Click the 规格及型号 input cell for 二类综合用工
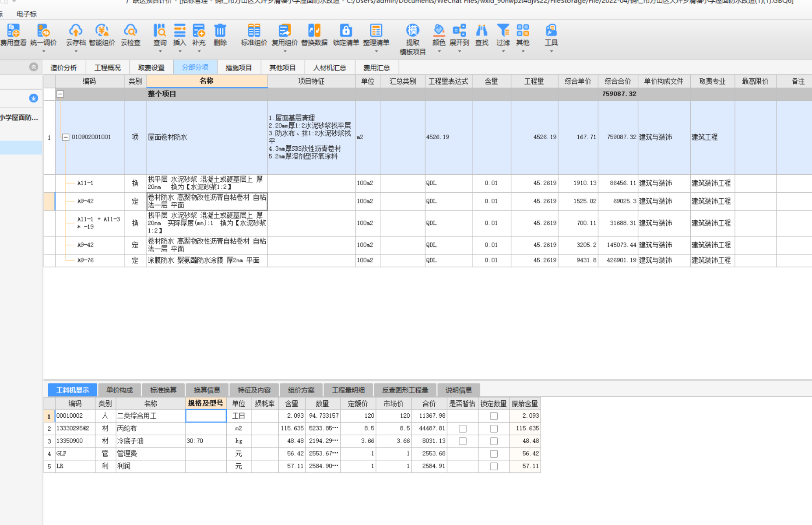The image size is (812, 525). pyautogui.click(x=206, y=416)
